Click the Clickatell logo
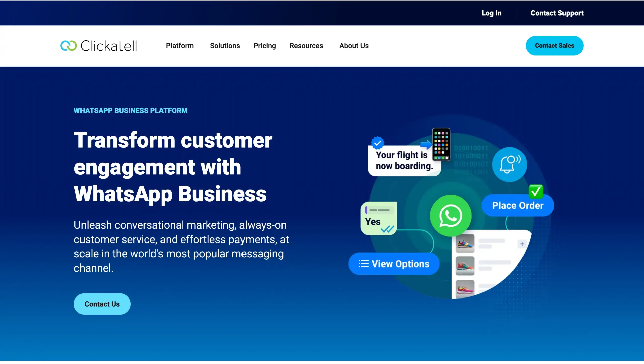Viewport: 644px width, 364px height. (99, 46)
